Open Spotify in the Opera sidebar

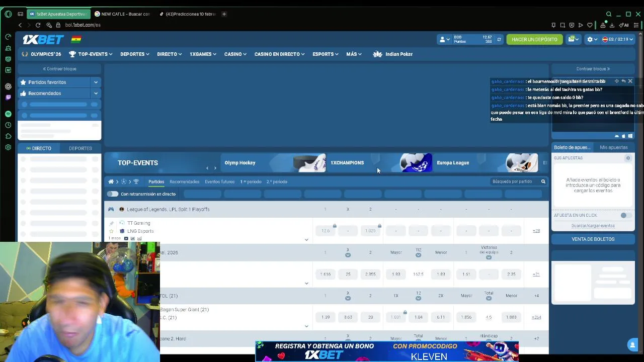pyautogui.click(x=8, y=114)
